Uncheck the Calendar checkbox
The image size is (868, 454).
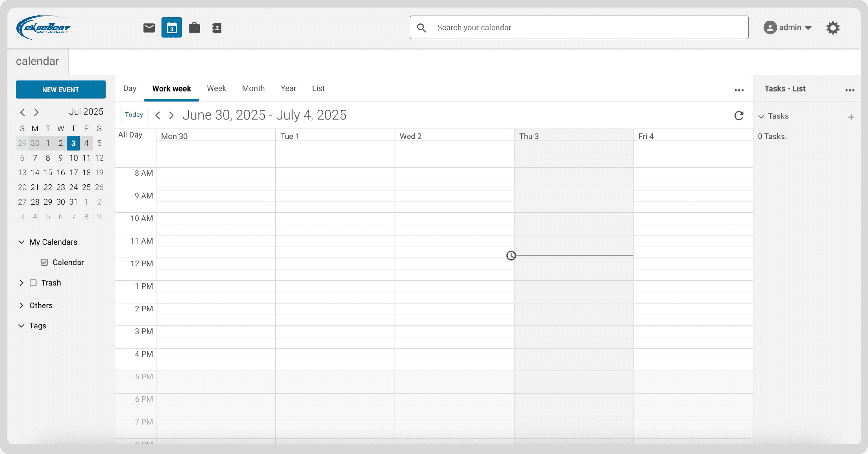pyautogui.click(x=44, y=262)
